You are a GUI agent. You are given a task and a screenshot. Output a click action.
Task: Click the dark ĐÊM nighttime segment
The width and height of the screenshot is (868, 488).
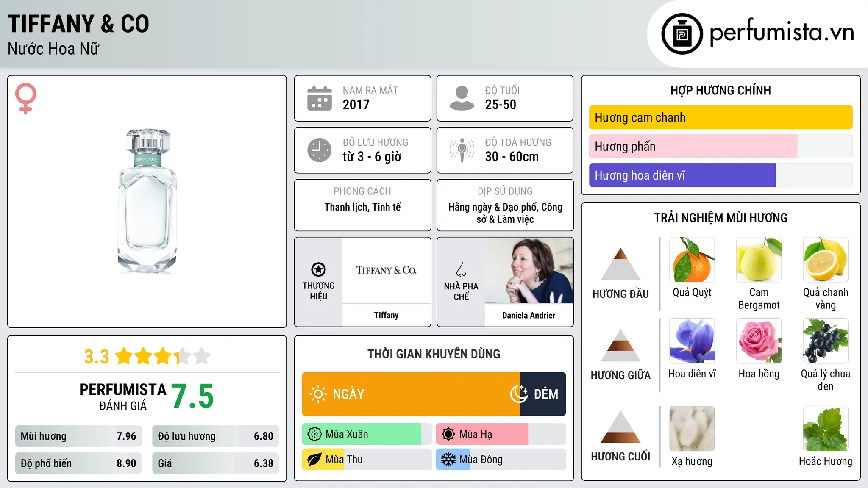click(x=543, y=394)
